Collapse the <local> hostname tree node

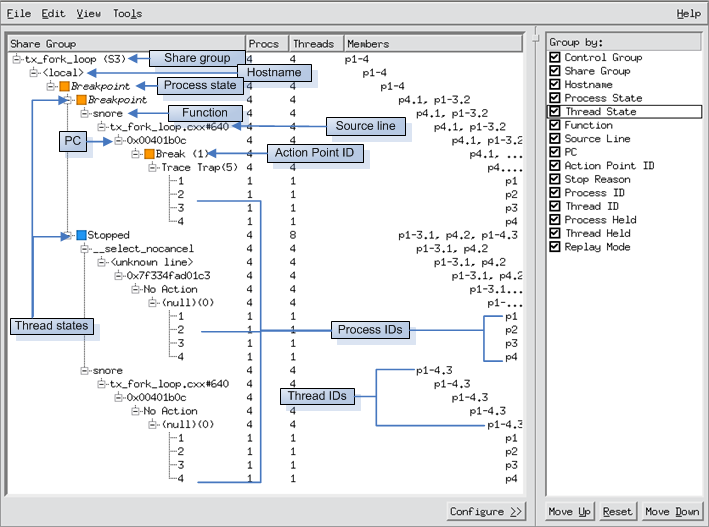pos(34,73)
